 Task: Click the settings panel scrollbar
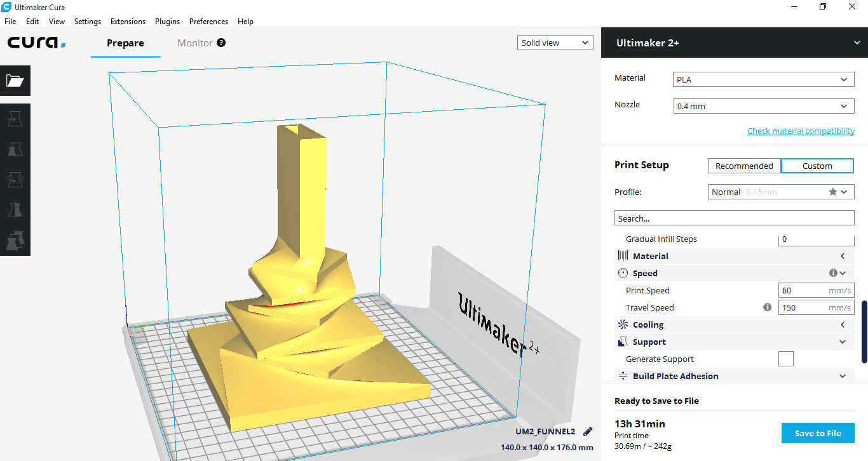pyautogui.click(x=864, y=332)
